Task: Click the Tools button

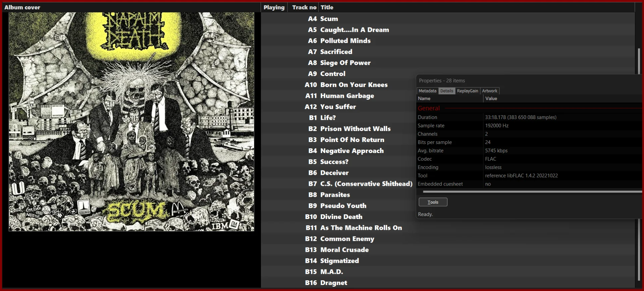Action: point(433,202)
